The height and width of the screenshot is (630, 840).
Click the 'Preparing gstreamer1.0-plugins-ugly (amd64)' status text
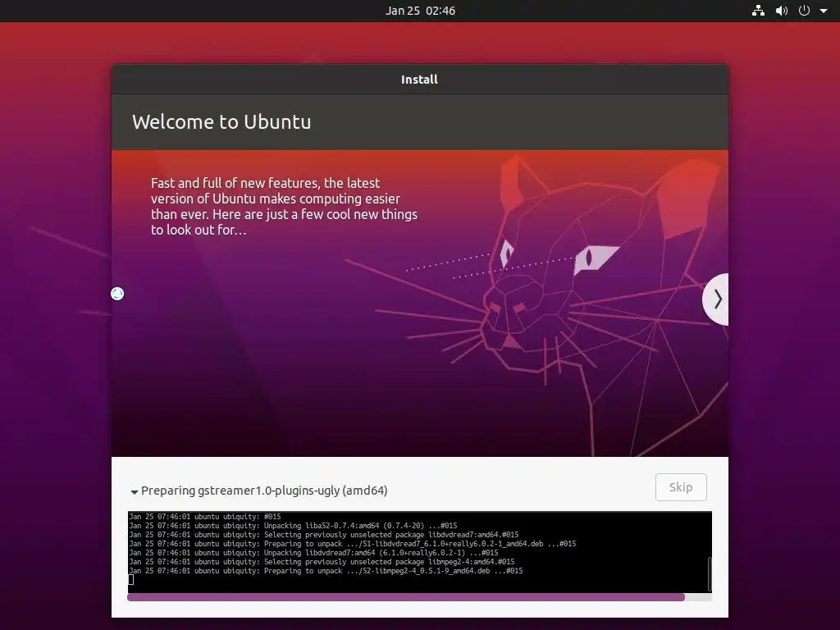click(264, 491)
